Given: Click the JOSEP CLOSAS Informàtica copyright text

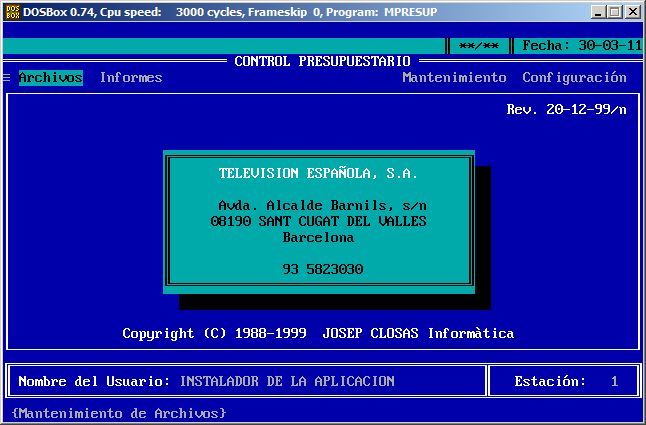Looking at the screenshot, I should point(418,333).
